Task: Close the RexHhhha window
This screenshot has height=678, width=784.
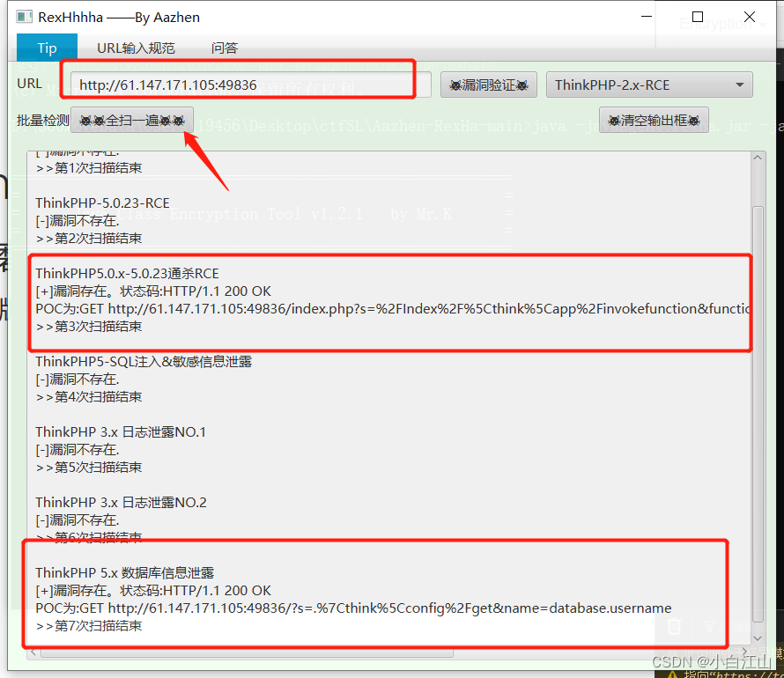Action: [750, 17]
